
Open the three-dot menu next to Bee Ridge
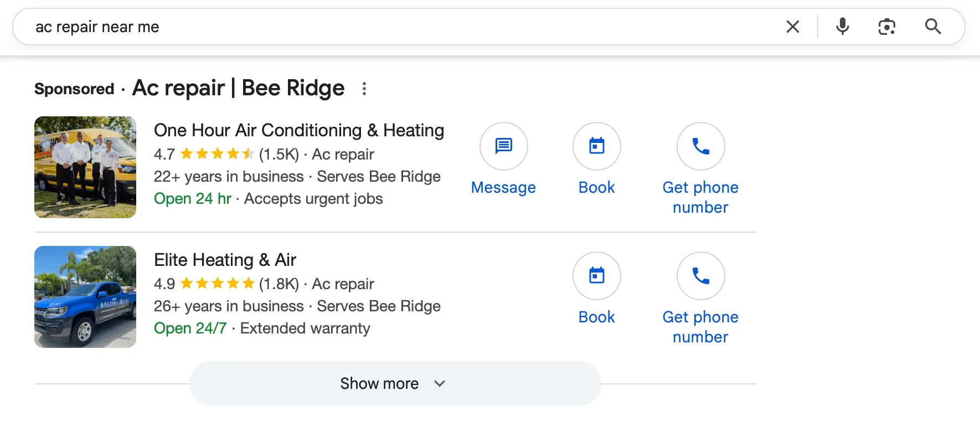364,89
